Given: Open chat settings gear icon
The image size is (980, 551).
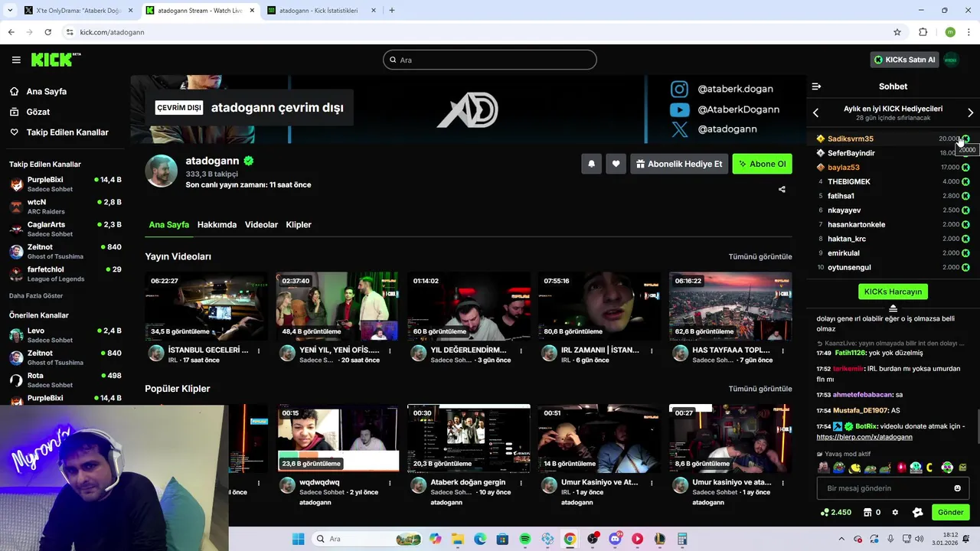Looking at the screenshot, I should tap(895, 513).
